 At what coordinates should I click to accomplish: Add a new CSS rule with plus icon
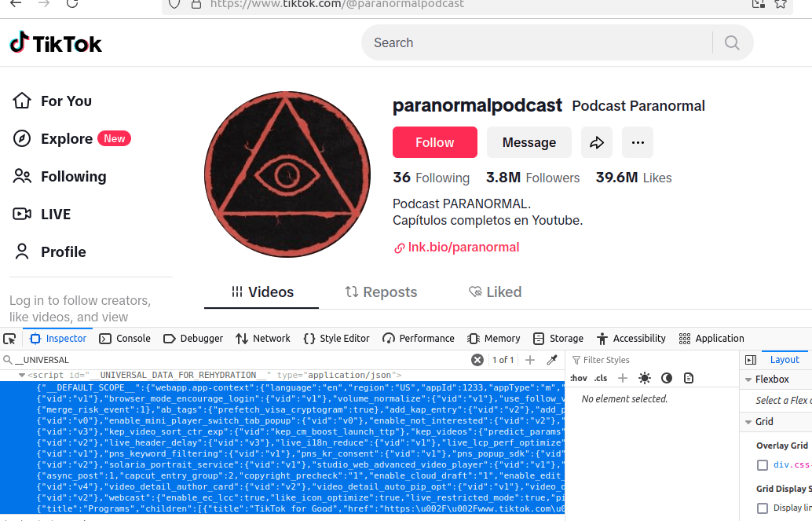pyautogui.click(x=623, y=378)
